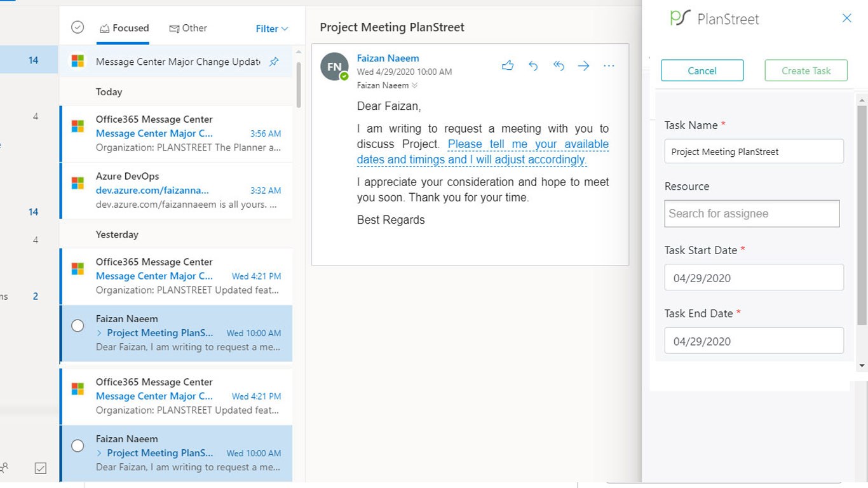Click the FN sender avatar
868x488 pixels.
(x=334, y=67)
